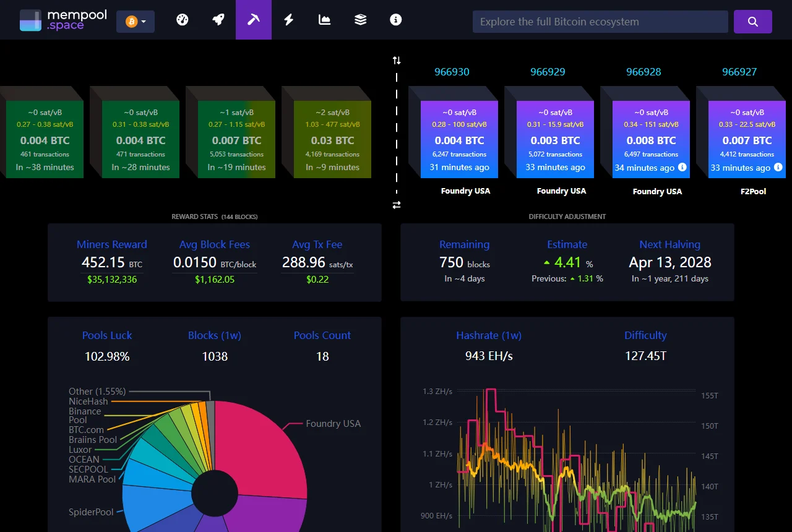
Task: Click the Pools Count 18 value
Action: (x=322, y=356)
